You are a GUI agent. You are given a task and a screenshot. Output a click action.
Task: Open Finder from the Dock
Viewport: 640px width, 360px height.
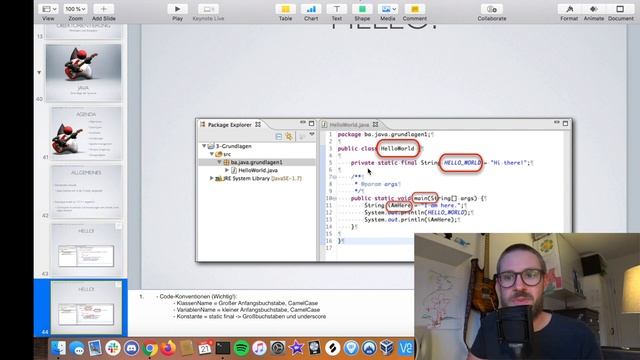point(58,348)
